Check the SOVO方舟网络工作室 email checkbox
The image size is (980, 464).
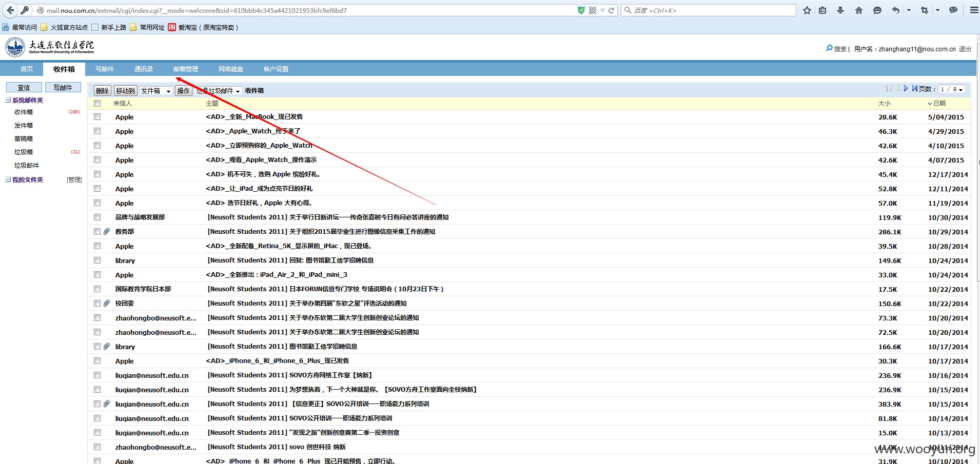click(97, 375)
